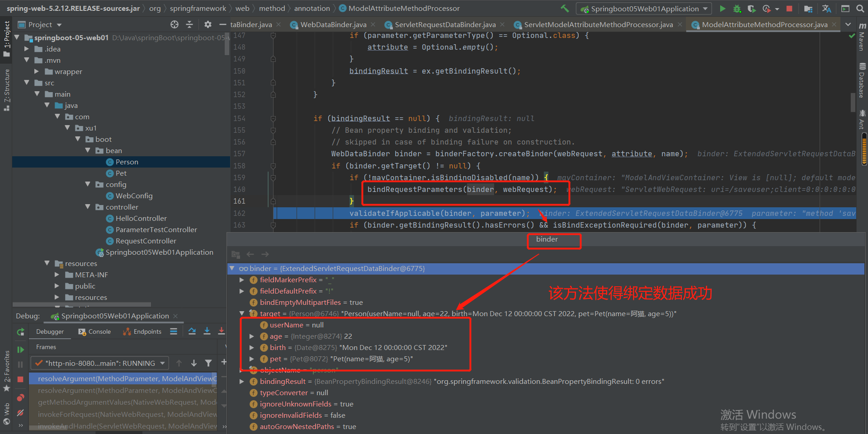The width and height of the screenshot is (868, 434).
Task: Switch to the WebDataBinder.java tab
Action: tap(333, 24)
